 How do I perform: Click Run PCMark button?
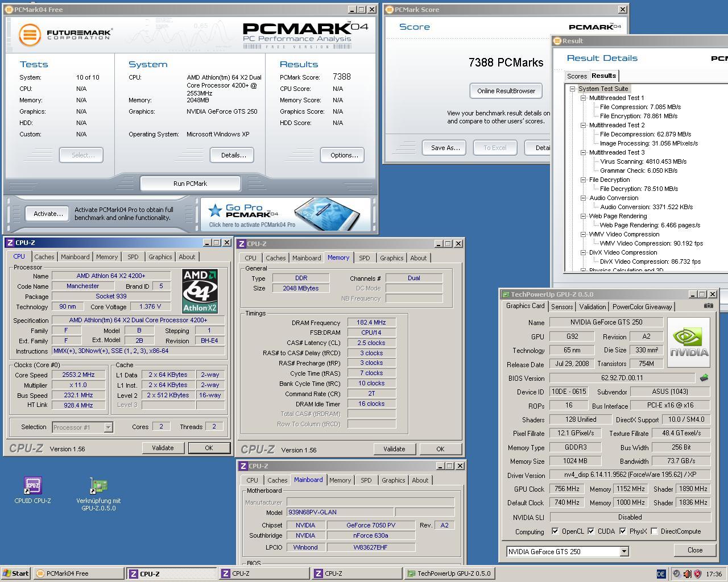(x=190, y=184)
